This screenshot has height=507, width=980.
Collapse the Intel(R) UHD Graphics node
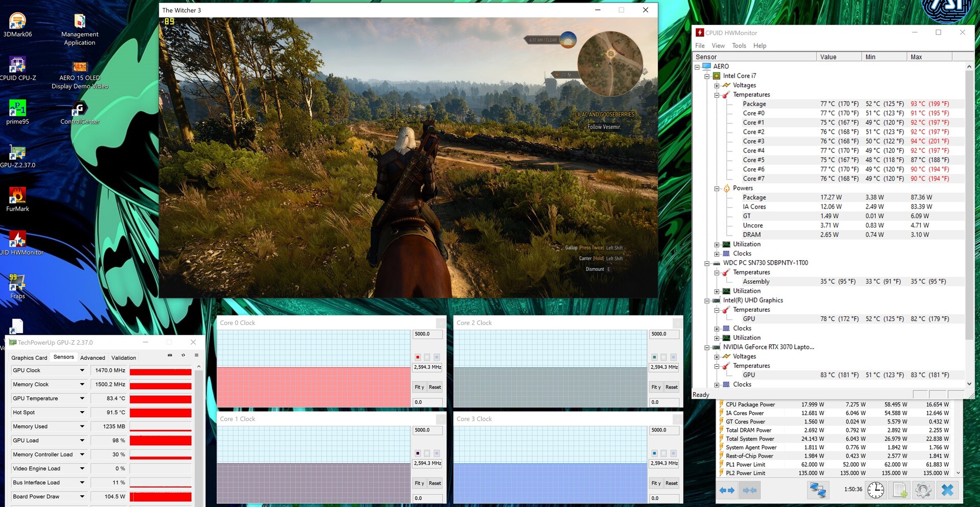pyautogui.click(x=707, y=301)
